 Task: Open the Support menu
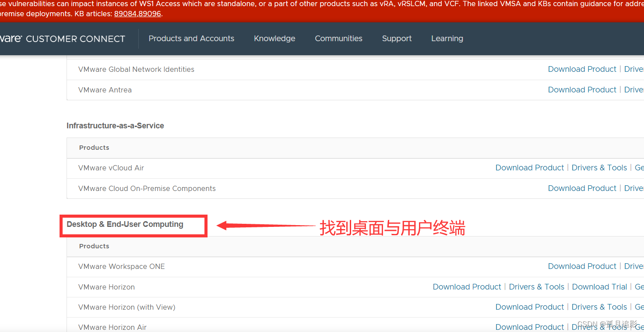(x=397, y=39)
